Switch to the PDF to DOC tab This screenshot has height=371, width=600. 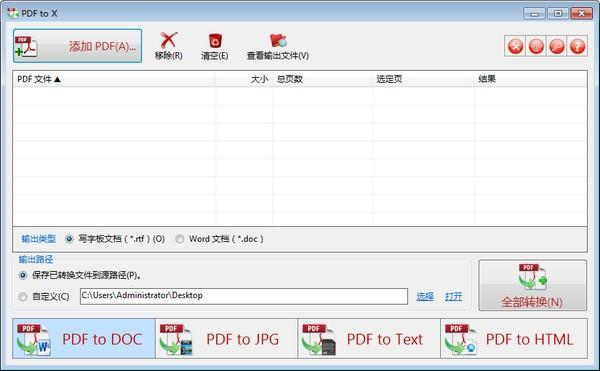(84, 338)
